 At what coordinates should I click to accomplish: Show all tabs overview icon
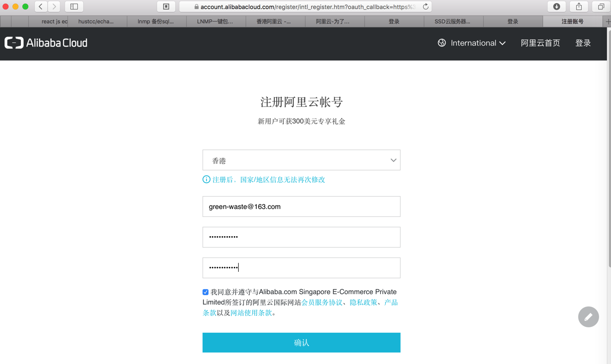click(x=601, y=6)
